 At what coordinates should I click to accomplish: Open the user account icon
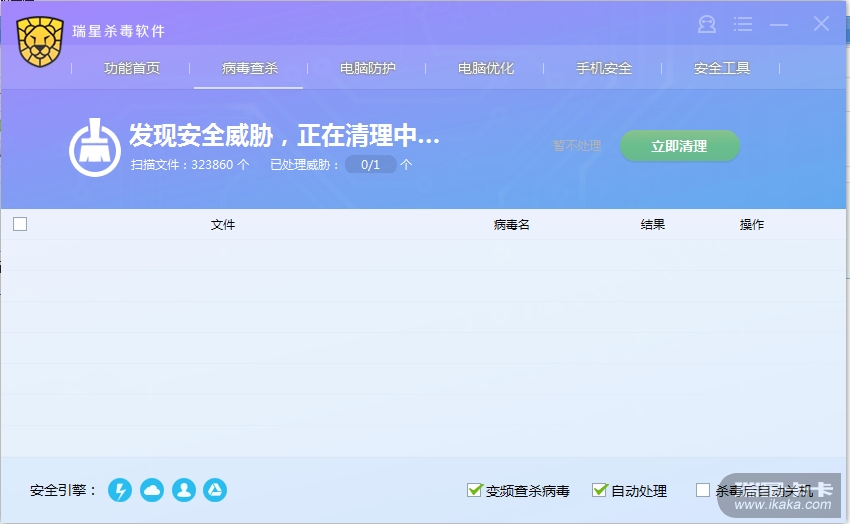(706, 24)
